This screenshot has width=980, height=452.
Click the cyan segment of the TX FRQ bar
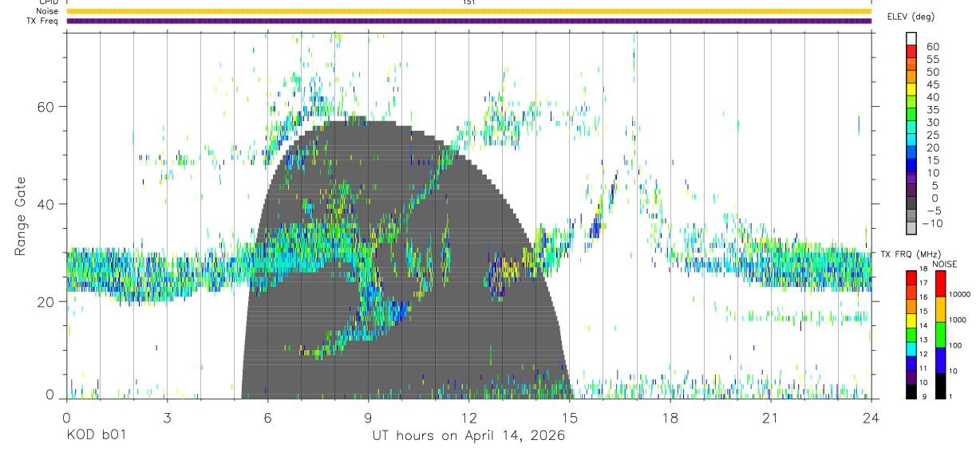[910, 348]
